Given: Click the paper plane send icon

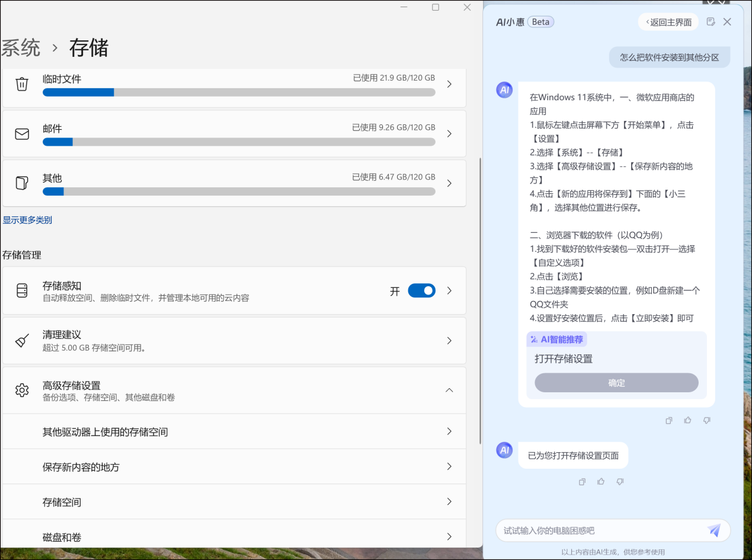Looking at the screenshot, I should (714, 530).
